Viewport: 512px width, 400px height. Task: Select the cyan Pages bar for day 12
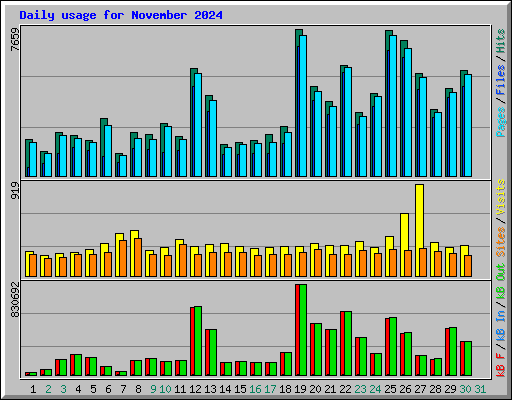(198, 125)
